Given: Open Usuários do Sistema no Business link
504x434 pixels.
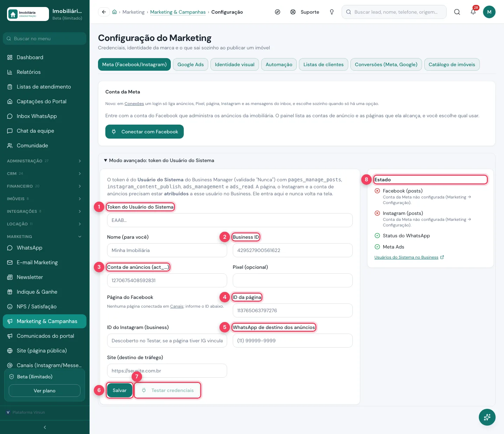Looking at the screenshot, I should (x=409, y=257).
